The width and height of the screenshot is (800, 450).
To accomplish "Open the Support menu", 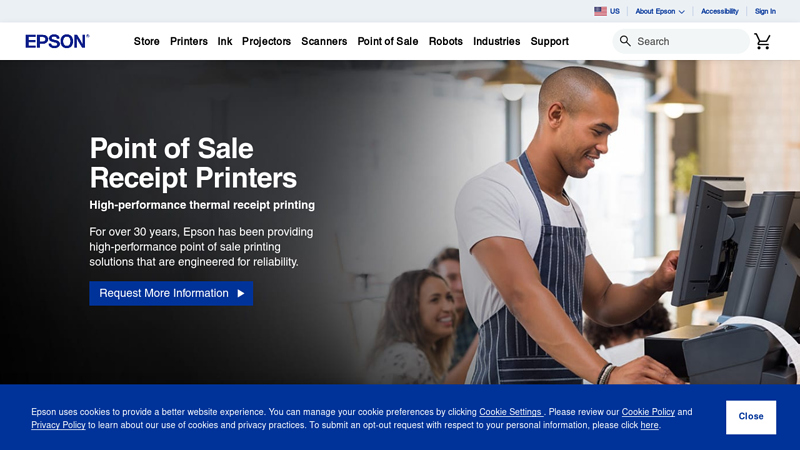I will click(549, 41).
